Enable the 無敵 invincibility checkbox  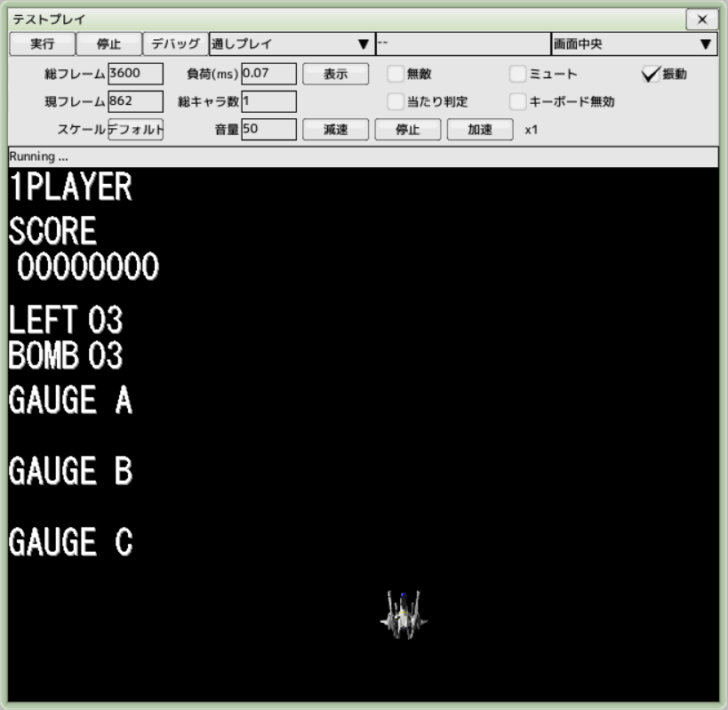396,75
